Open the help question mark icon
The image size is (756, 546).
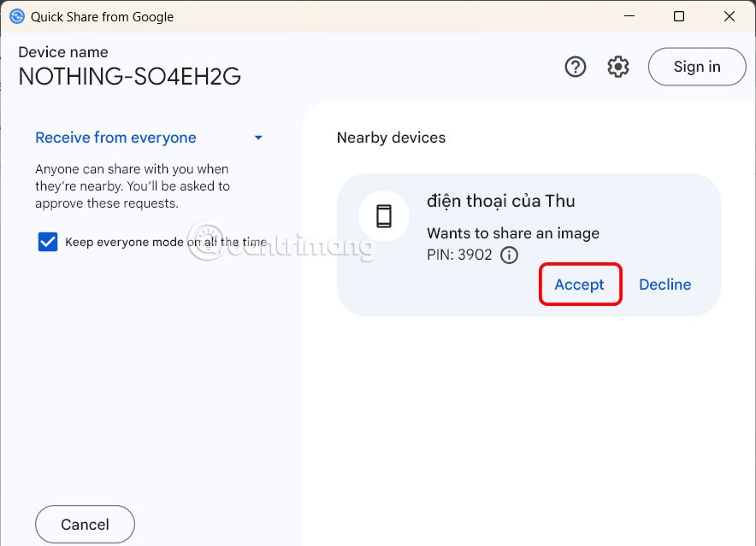576,67
